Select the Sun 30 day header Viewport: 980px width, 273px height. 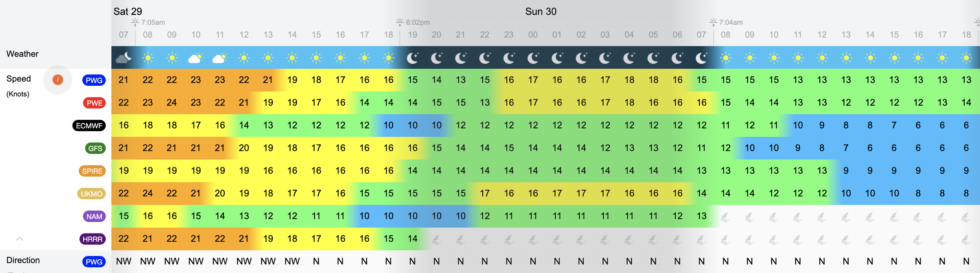point(541,11)
